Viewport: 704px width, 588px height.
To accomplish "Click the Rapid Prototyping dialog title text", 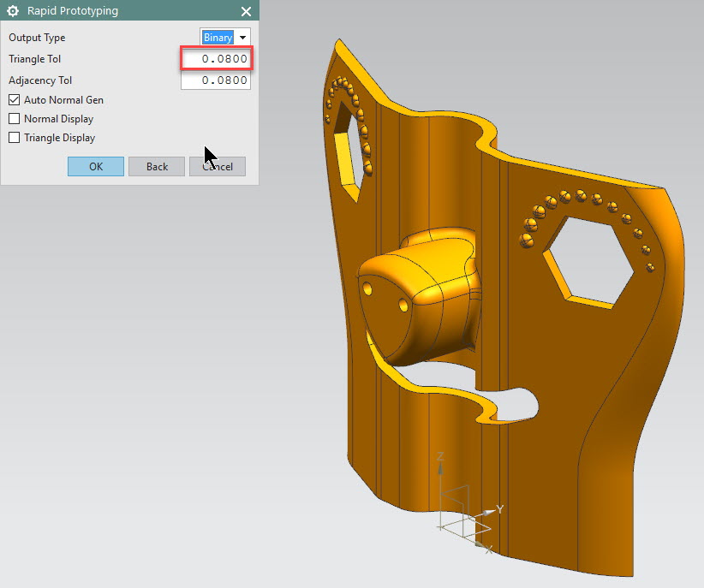I will 73,11.
